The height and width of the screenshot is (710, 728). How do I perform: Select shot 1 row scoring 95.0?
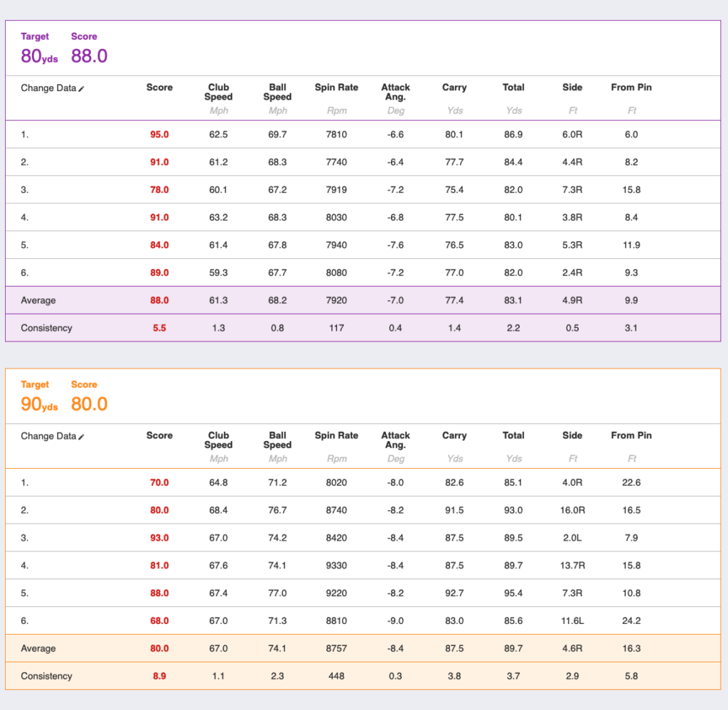[363, 134]
